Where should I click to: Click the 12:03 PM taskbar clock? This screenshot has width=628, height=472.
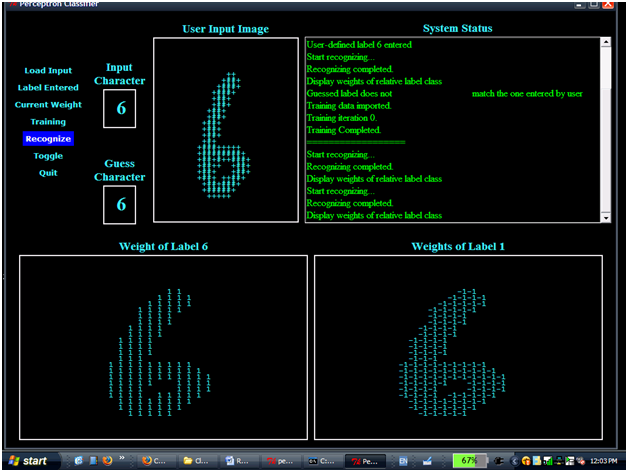click(603, 461)
